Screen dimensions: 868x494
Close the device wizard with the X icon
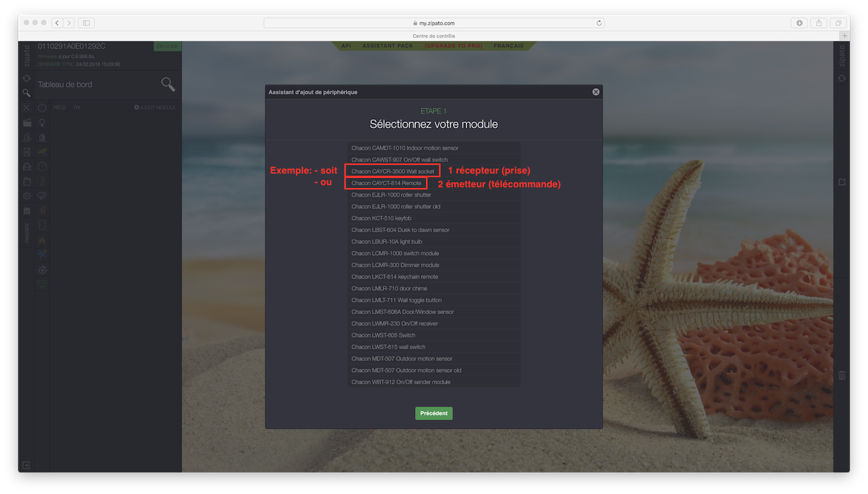[x=596, y=92]
